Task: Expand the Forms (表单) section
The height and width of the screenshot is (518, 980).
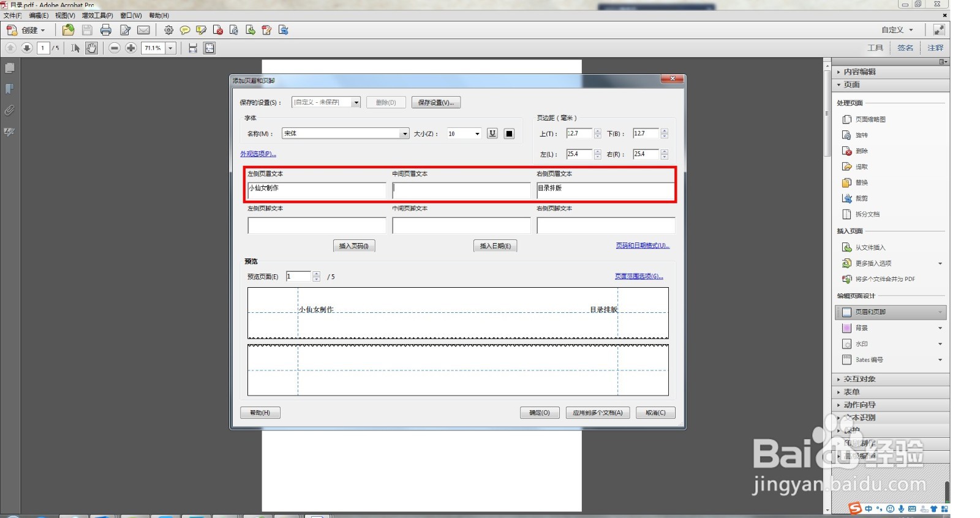Action: click(890, 392)
